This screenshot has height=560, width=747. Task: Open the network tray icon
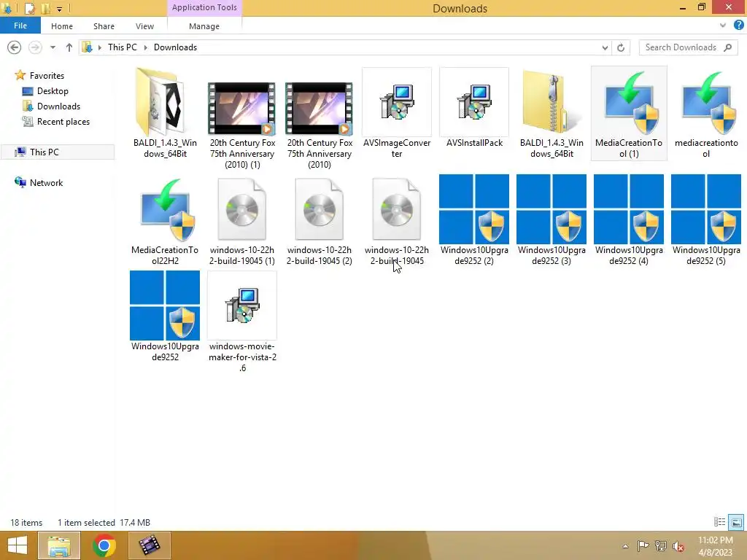point(661,546)
